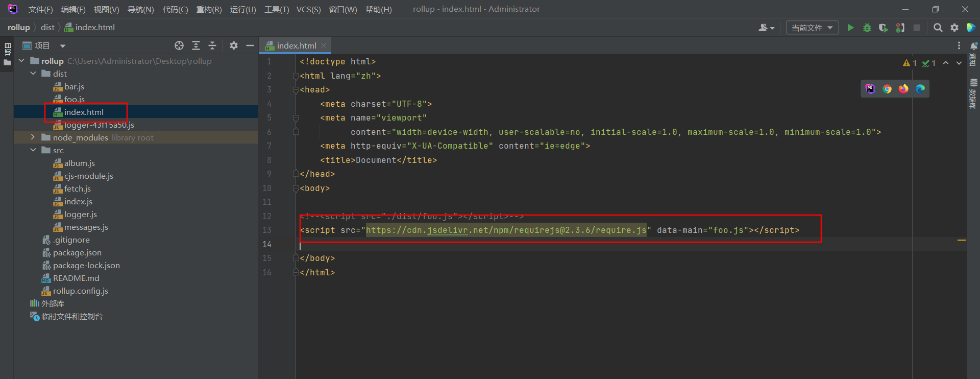
Task: Open the 运行(U) menu
Action: (x=243, y=9)
